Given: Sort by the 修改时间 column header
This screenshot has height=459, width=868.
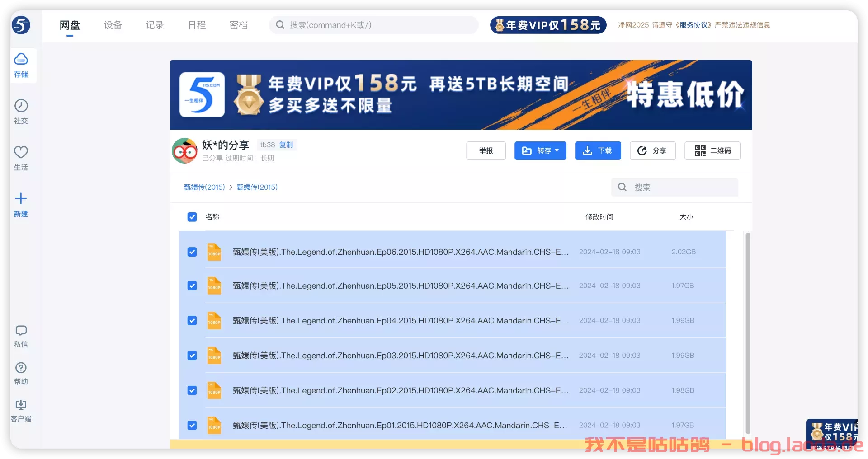Looking at the screenshot, I should click(x=599, y=217).
